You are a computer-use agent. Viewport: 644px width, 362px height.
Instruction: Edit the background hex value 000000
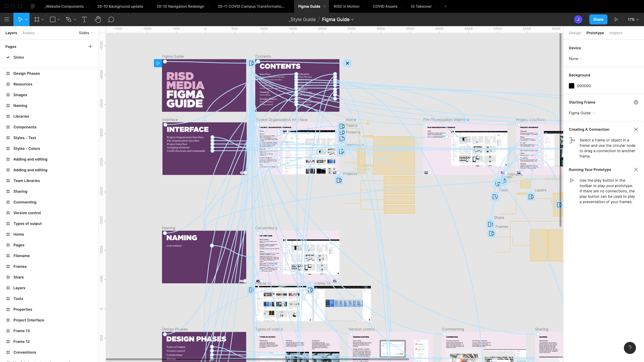[x=584, y=86]
